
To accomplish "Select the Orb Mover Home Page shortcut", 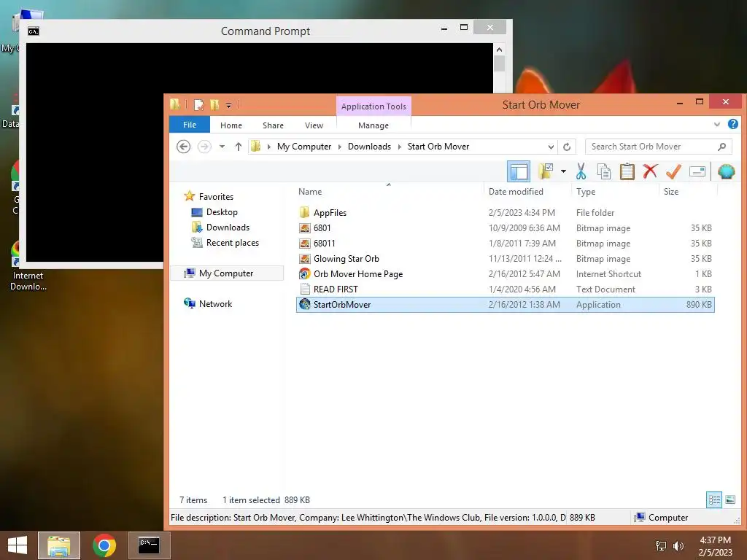I will click(505, 274).
